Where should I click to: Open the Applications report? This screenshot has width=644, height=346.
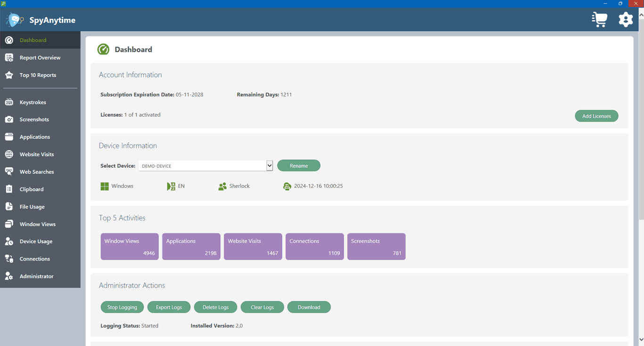(x=40, y=137)
